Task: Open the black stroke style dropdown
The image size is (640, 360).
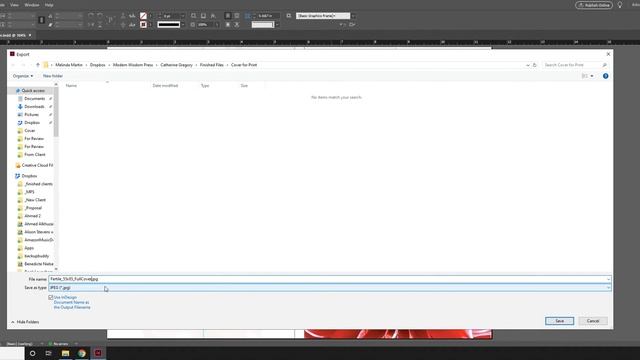Action: (182, 25)
